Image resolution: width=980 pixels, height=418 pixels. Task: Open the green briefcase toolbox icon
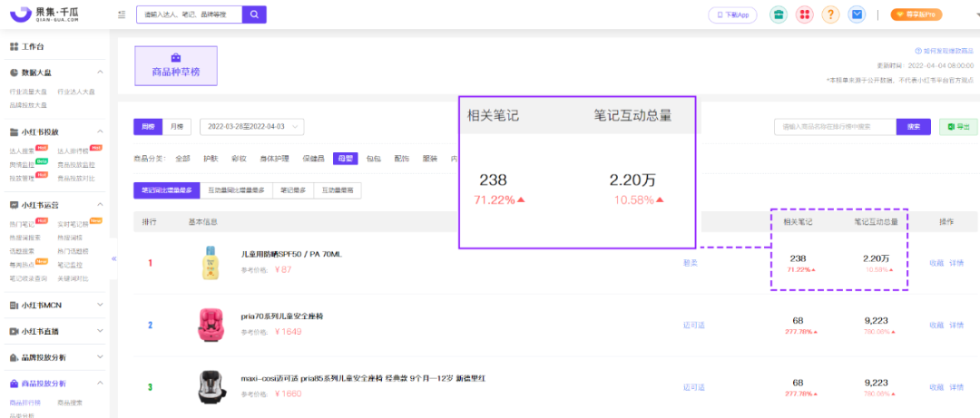click(778, 15)
